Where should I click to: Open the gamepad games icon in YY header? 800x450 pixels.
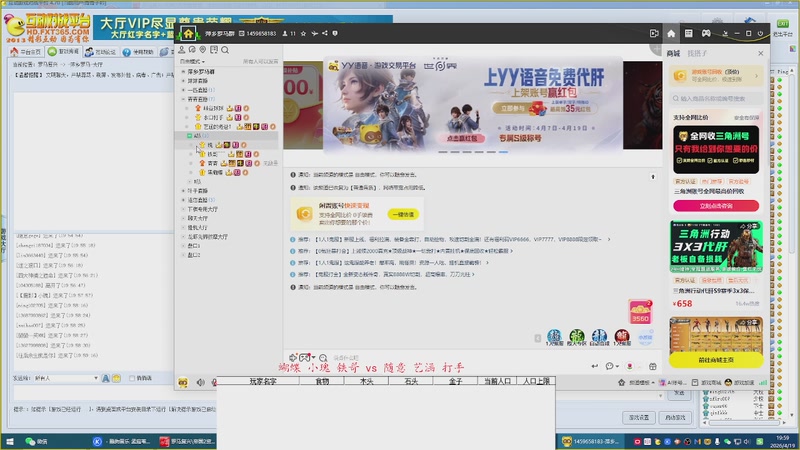click(x=706, y=33)
